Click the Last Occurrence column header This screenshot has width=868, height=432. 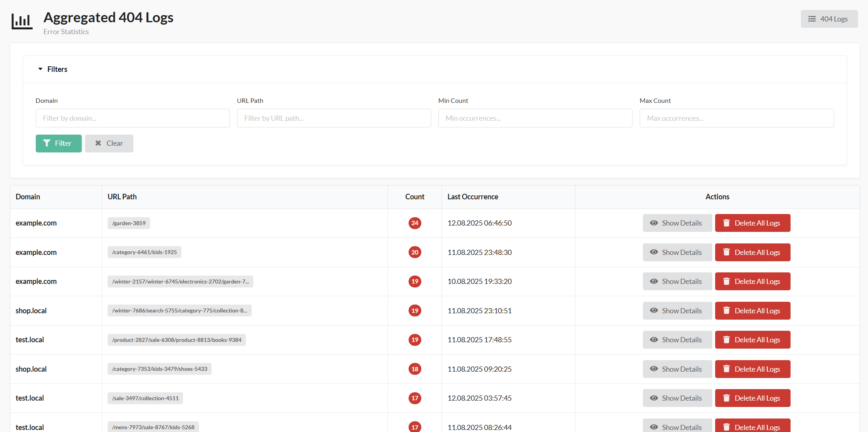pos(473,197)
